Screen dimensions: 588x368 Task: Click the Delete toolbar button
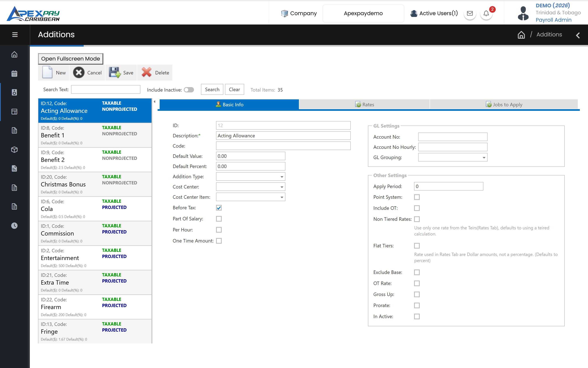[155, 73]
